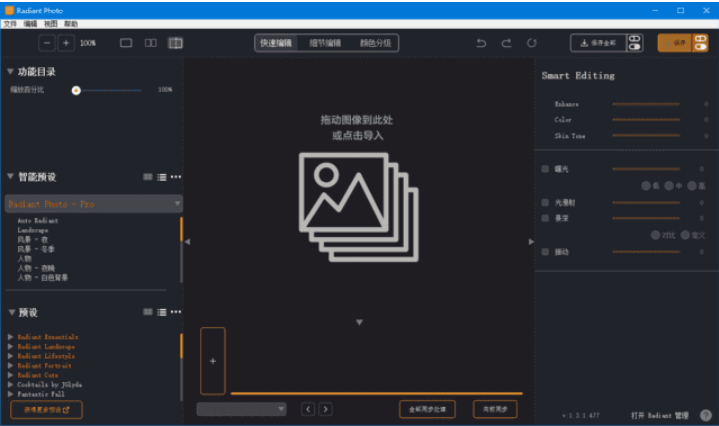Click the reset circular arrow icon
Viewport: 719px width, 426px height.
point(532,43)
